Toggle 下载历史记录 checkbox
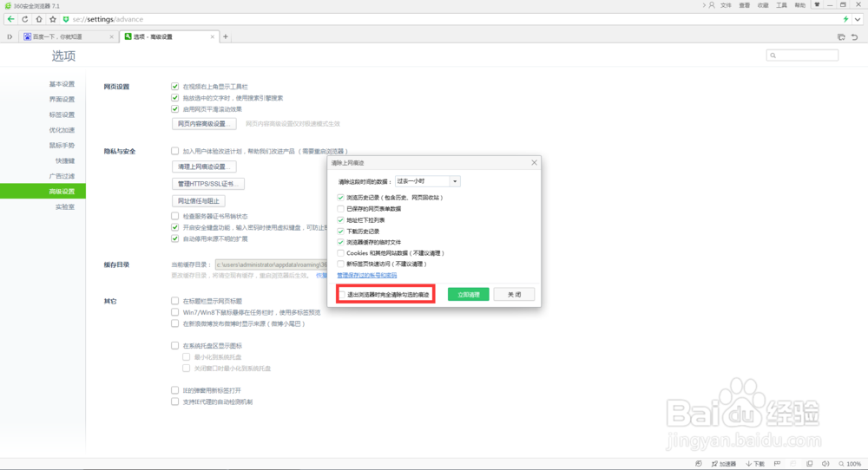 click(340, 232)
